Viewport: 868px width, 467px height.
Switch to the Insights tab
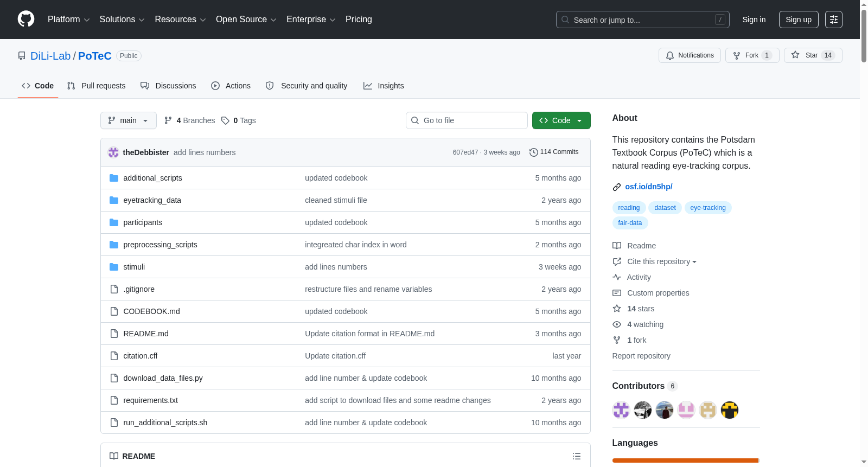(384, 86)
